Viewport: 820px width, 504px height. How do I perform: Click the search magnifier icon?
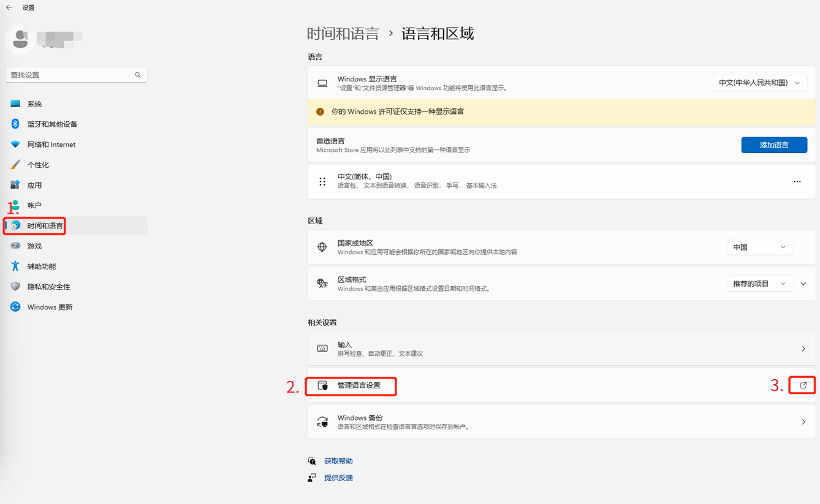138,75
